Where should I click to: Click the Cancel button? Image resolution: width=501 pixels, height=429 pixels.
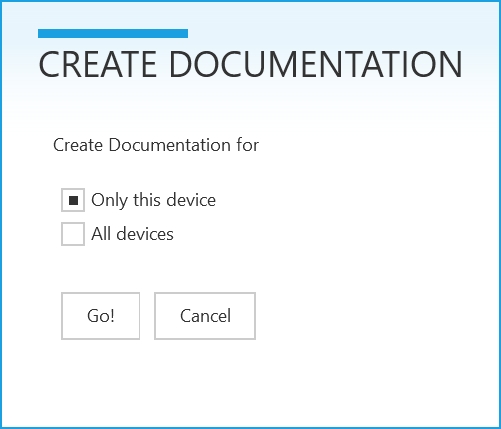point(205,316)
